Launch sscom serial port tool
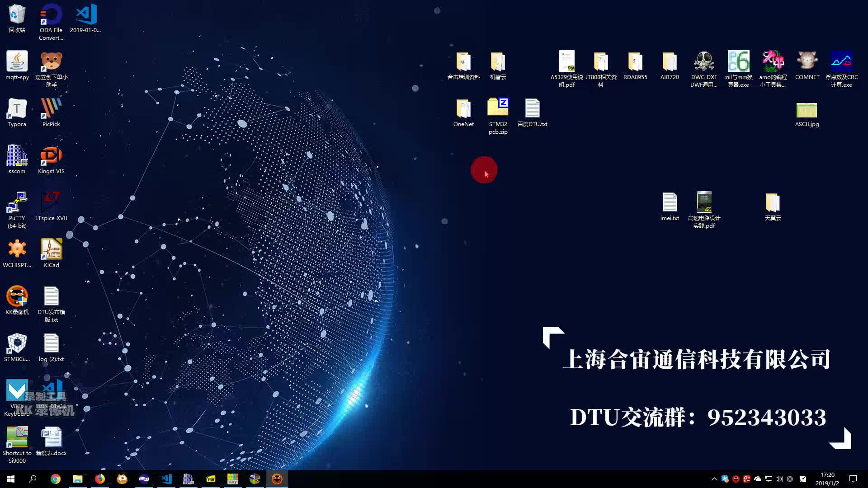This screenshot has height=488, width=868. pos(16,157)
